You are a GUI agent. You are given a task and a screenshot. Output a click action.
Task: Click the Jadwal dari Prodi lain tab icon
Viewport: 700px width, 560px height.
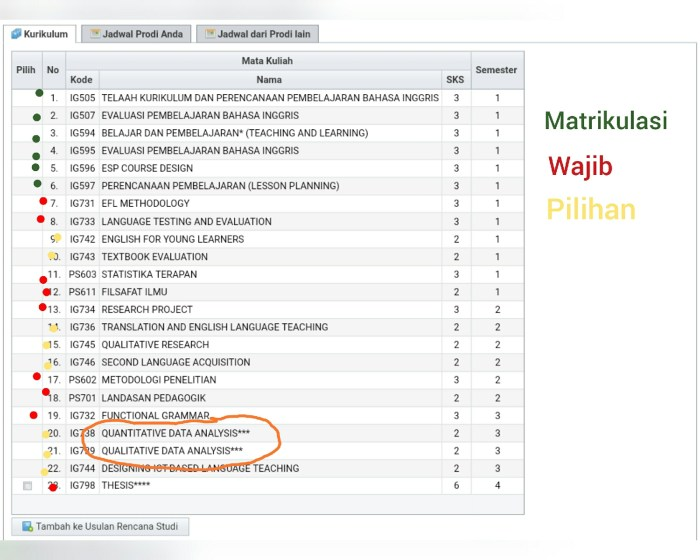(210, 33)
